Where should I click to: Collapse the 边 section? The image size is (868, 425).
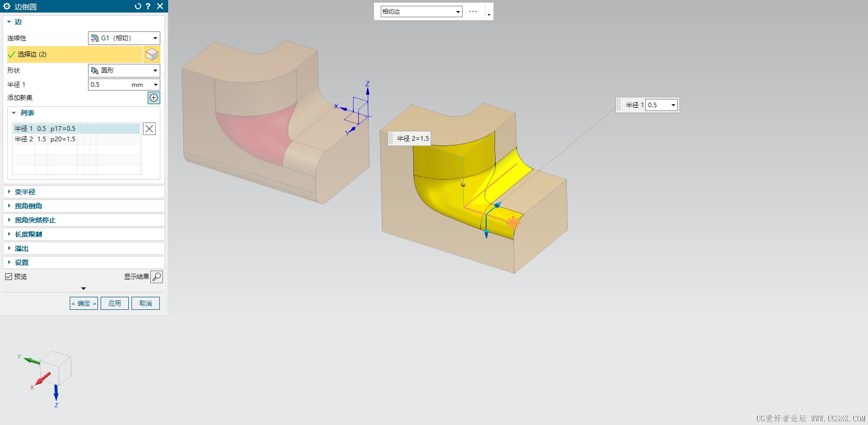[x=9, y=22]
